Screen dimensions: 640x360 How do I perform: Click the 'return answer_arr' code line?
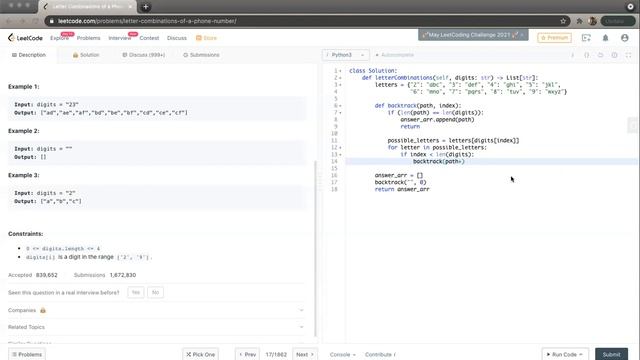[402, 189]
